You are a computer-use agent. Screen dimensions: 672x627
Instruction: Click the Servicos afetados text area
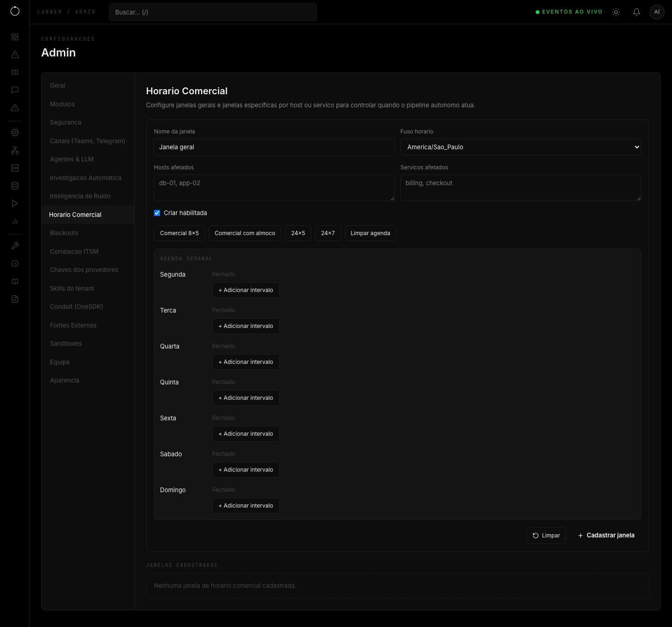pyautogui.click(x=521, y=188)
